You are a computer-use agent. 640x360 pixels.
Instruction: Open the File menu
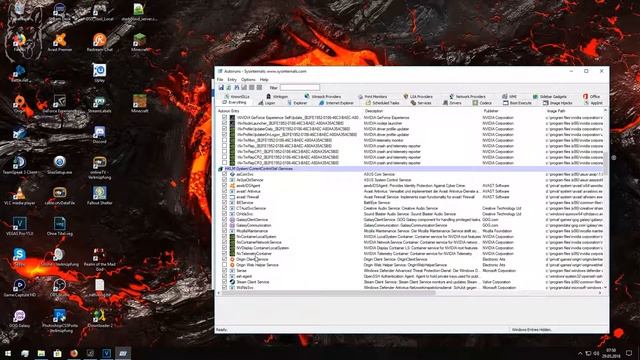220,80
